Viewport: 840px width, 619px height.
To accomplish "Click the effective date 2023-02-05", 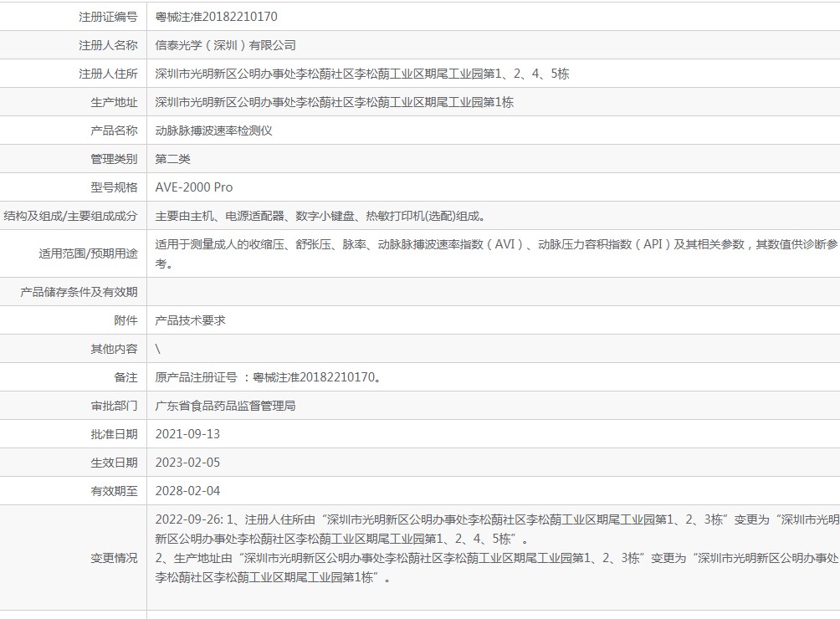I will coord(187,463).
